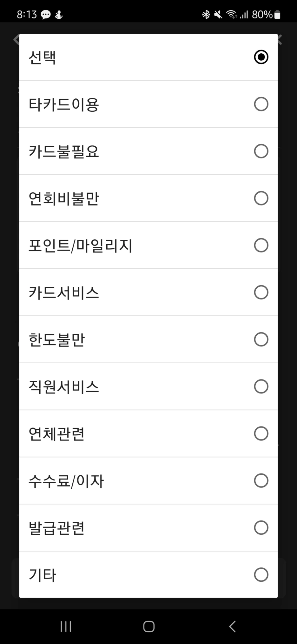Tap the Bluetooth status icon

(x=206, y=15)
